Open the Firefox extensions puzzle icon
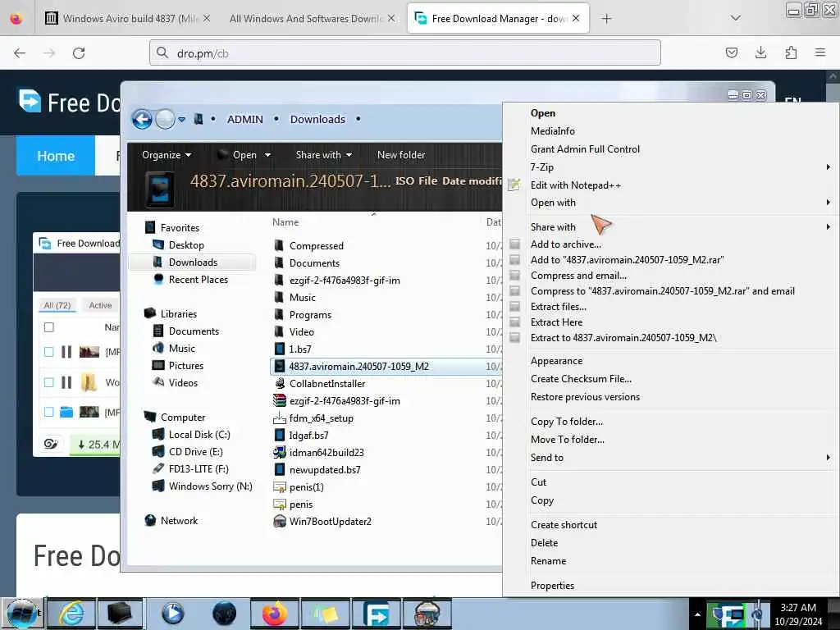The width and height of the screenshot is (840, 630). (791, 52)
